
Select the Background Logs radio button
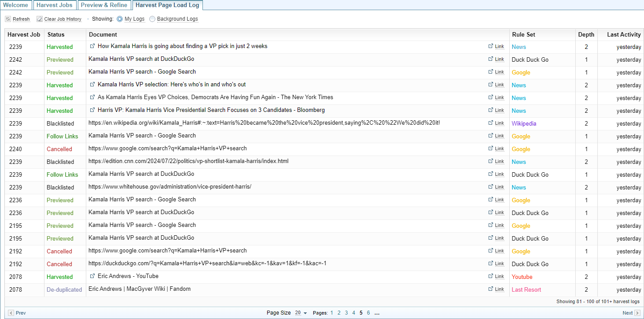[152, 19]
